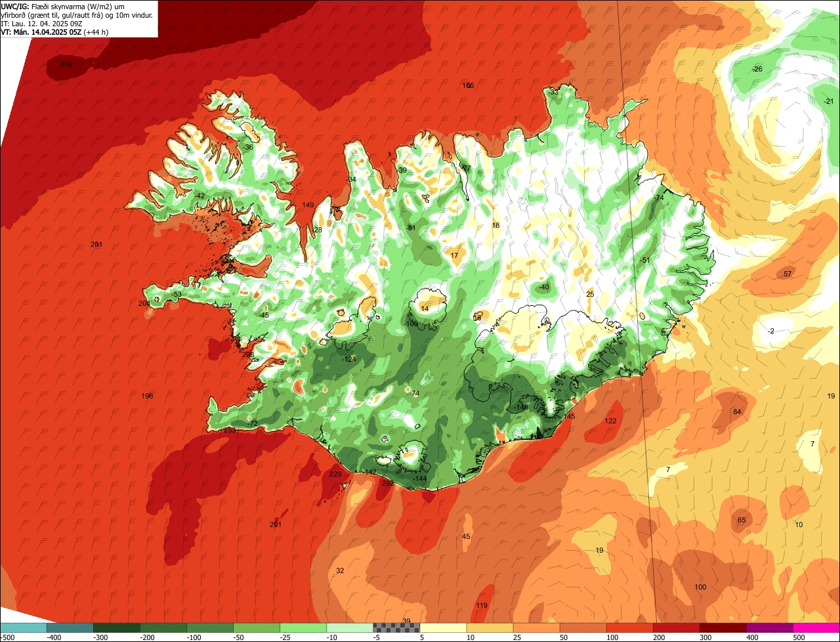Click the magenta swatch right of 500

click(x=816, y=628)
